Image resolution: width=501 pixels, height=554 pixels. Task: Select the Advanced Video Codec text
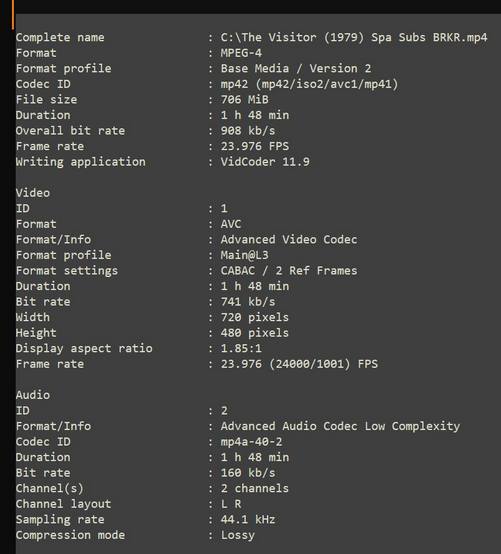tap(289, 240)
